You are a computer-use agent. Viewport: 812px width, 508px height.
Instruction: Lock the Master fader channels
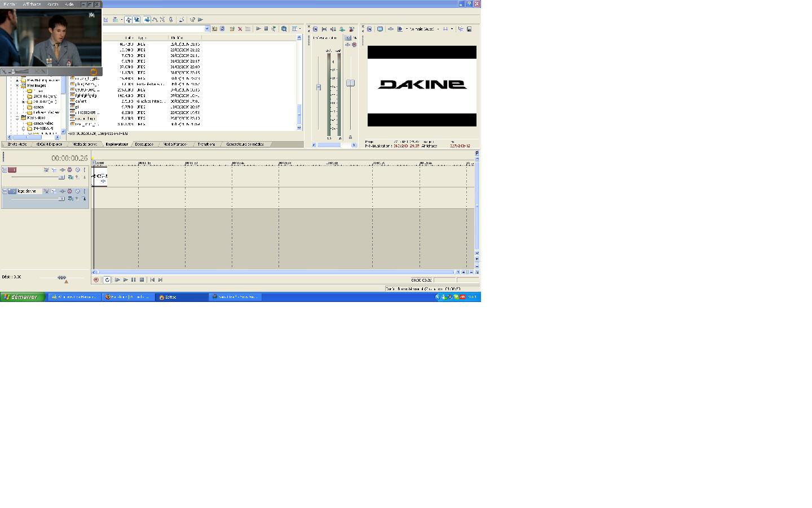[350, 137]
